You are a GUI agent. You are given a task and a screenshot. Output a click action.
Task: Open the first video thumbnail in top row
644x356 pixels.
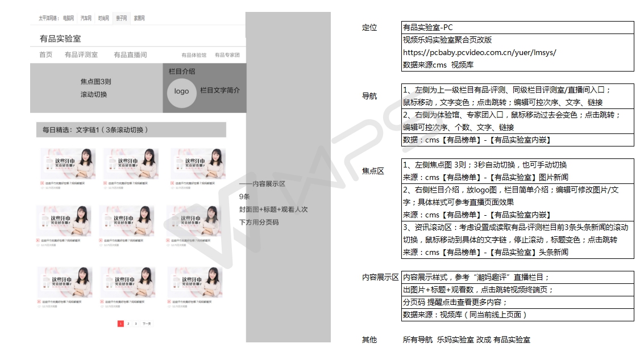pos(68,164)
